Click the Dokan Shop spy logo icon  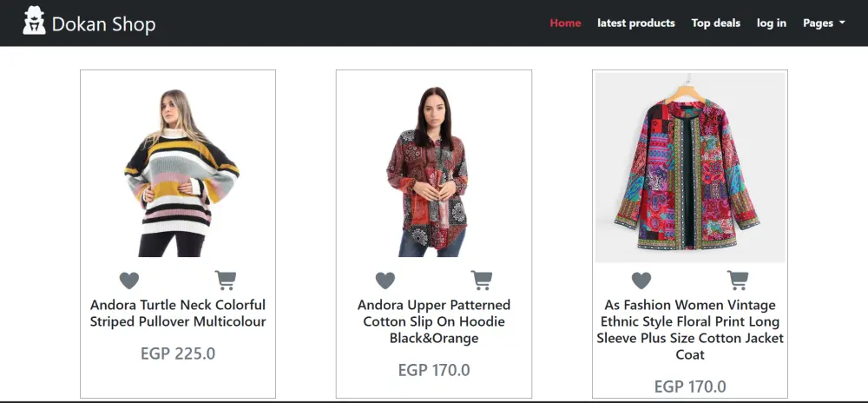click(x=34, y=21)
